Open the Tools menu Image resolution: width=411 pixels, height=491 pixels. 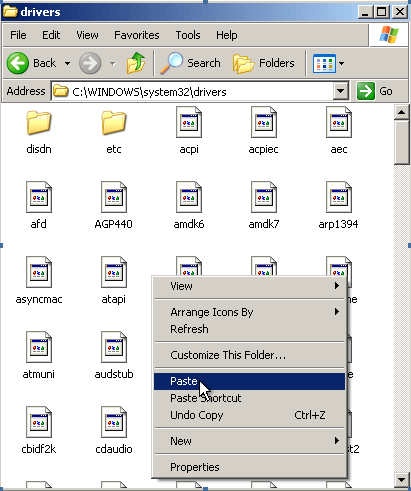(x=188, y=35)
